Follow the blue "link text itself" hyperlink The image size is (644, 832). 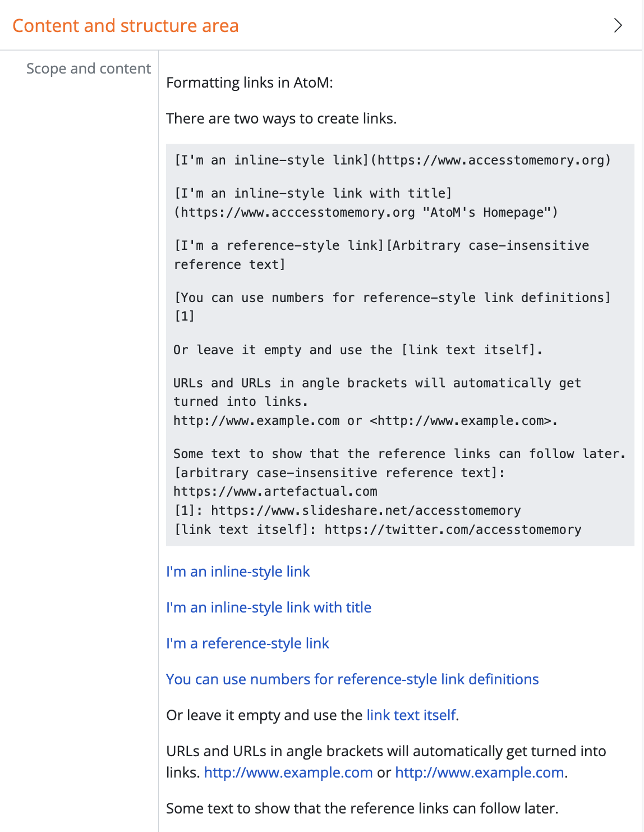pos(411,715)
